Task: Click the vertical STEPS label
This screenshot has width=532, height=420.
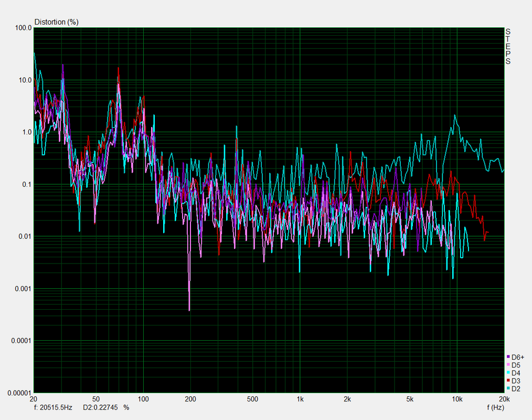Action: (x=508, y=47)
